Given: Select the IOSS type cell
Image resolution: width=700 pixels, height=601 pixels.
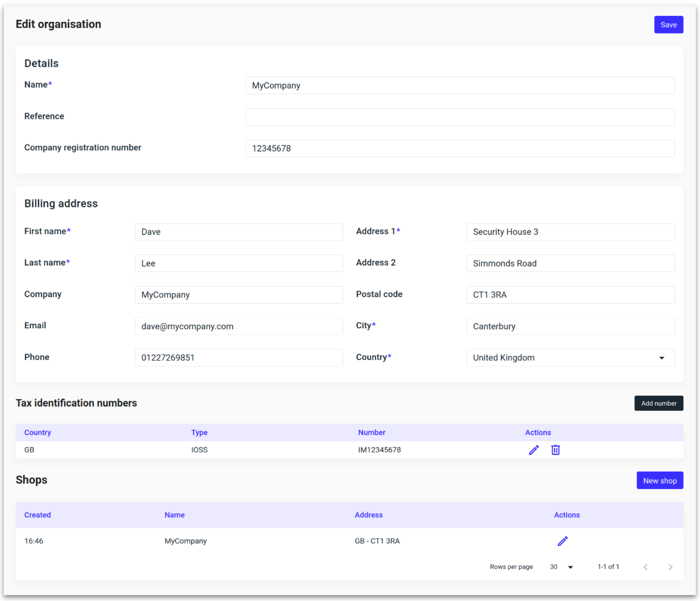Looking at the screenshot, I should tap(199, 450).
